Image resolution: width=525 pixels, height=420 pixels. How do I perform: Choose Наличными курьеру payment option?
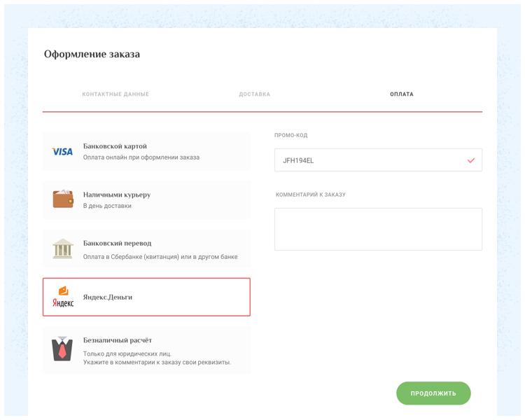pos(146,199)
